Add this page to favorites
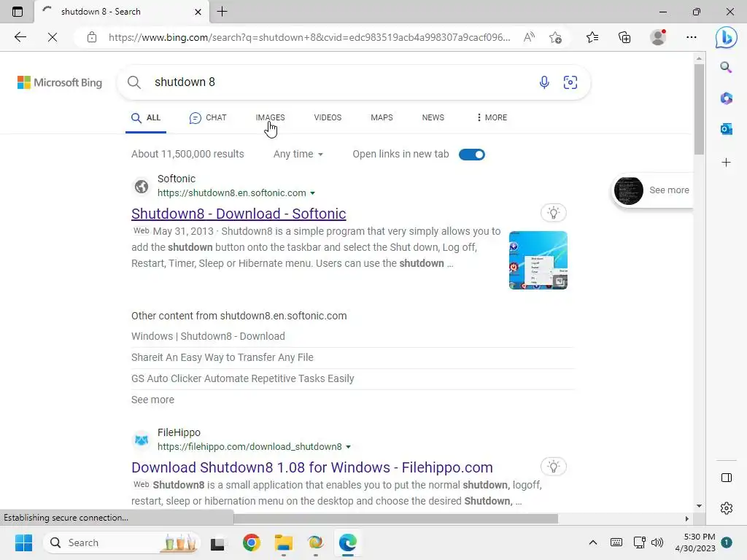 click(555, 37)
